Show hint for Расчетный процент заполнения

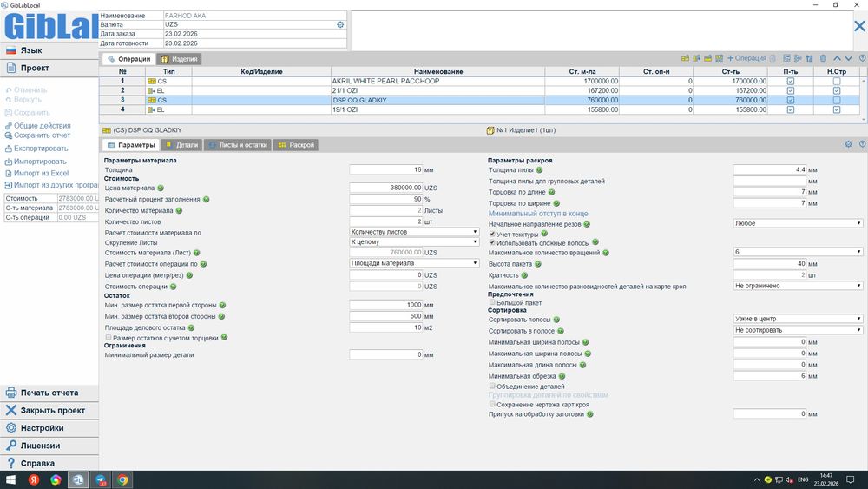tap(206, 200)
